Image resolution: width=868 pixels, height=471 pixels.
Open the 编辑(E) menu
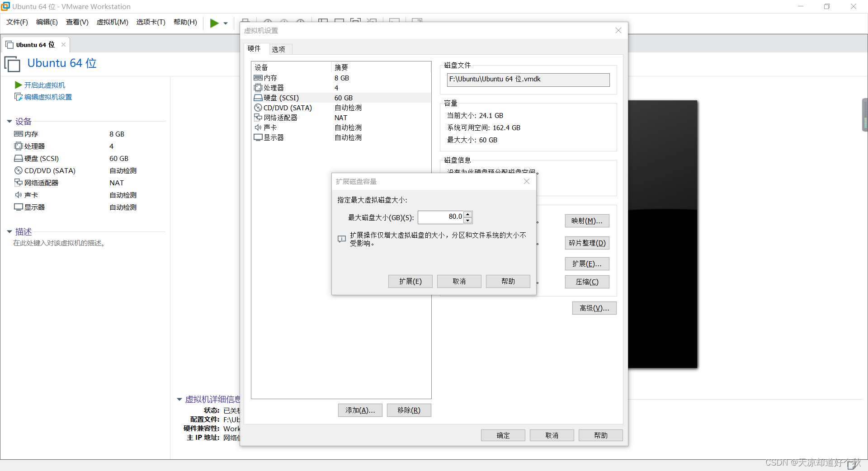coord(47,22)
